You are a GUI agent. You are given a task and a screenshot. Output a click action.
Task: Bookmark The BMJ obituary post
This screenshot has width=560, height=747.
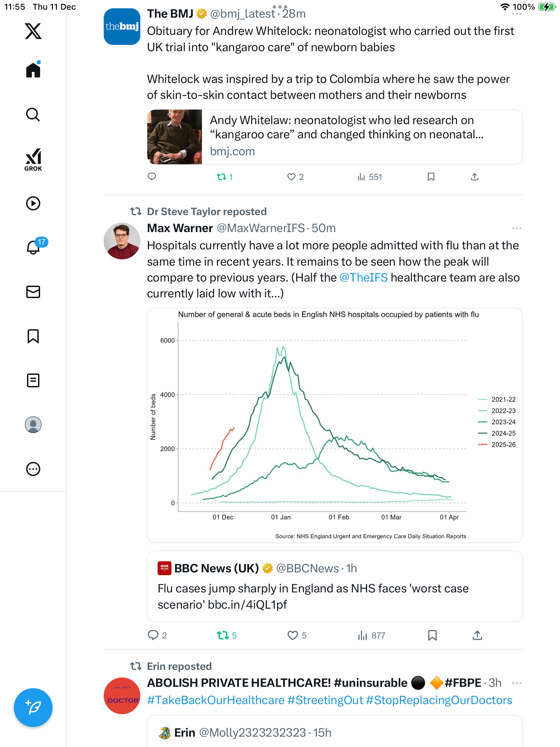[x=431, y=177]
